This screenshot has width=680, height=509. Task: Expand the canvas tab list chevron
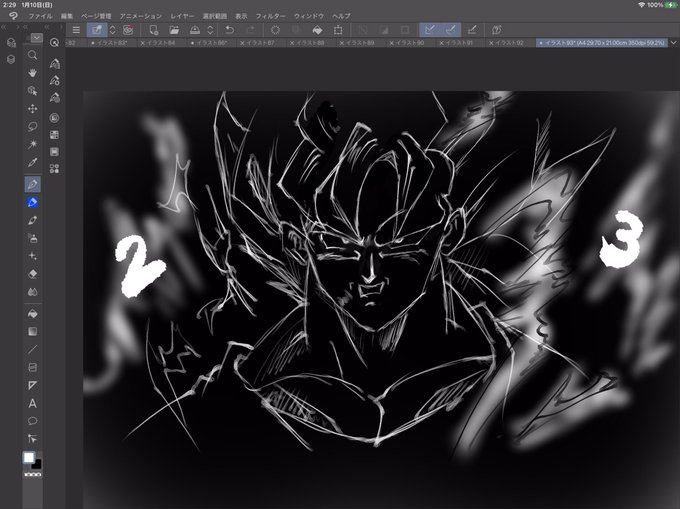(673, 42)
